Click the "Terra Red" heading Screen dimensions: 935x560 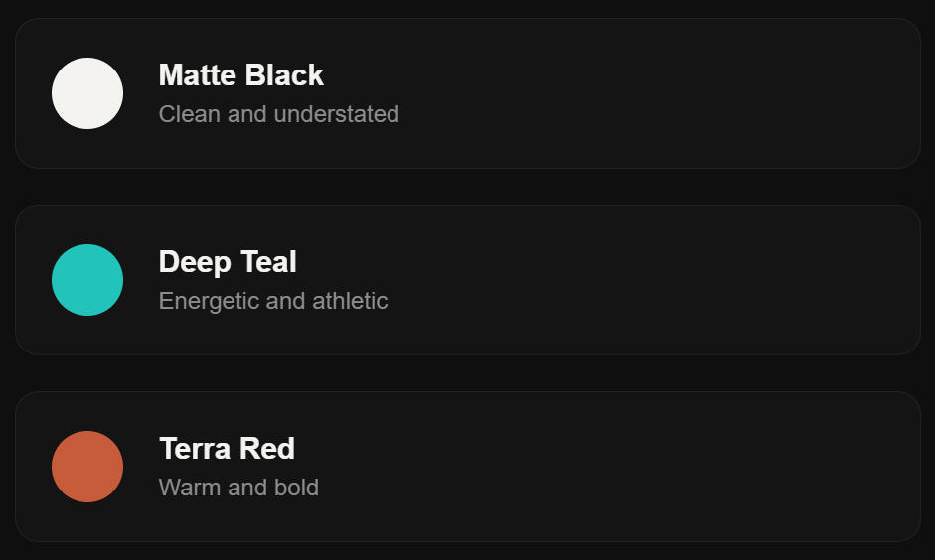(227, 449)
